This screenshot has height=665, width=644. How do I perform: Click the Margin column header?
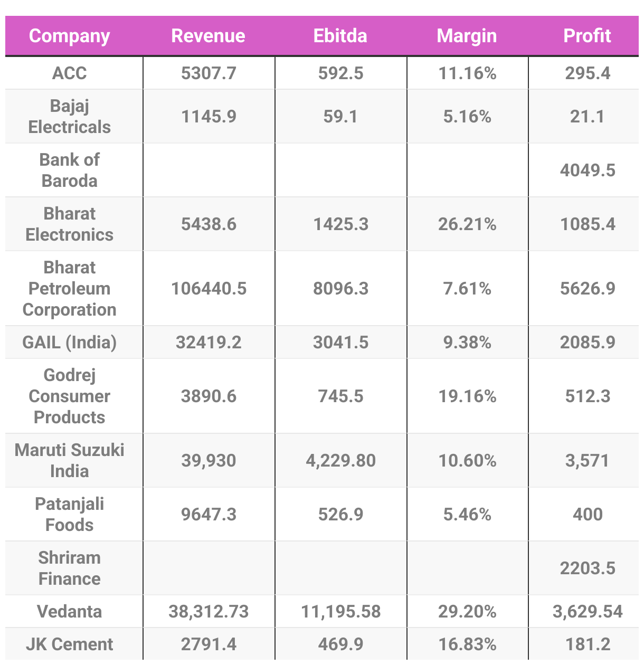[467, 36]
